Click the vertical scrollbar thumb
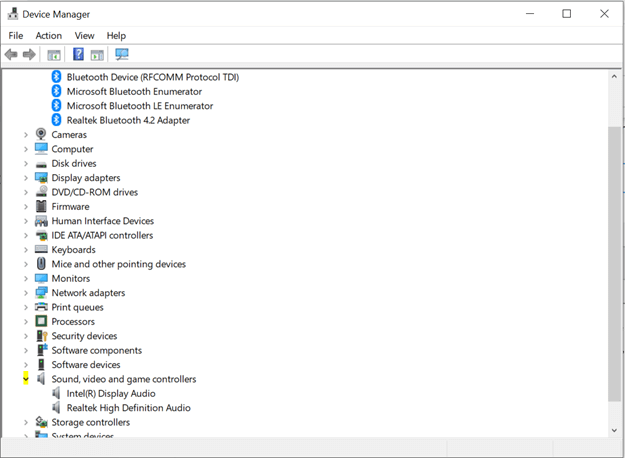Viewport: 625px width, 458px height. (614, 264)
